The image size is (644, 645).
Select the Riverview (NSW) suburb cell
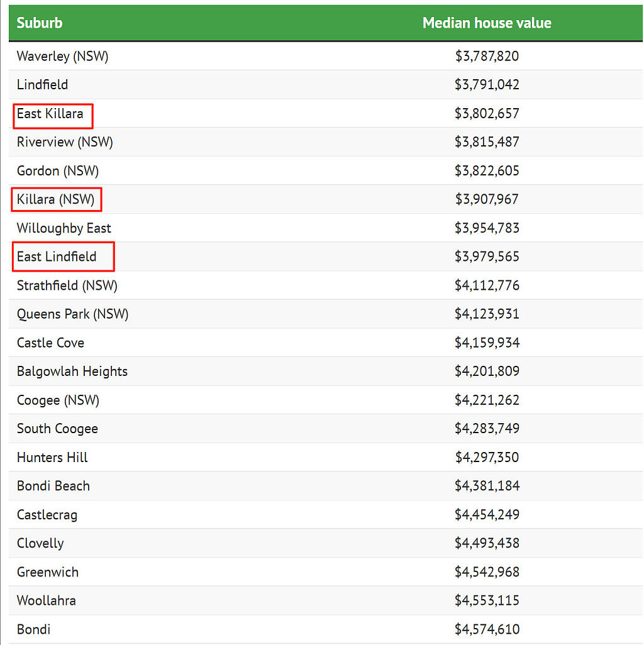click(65, 142)
